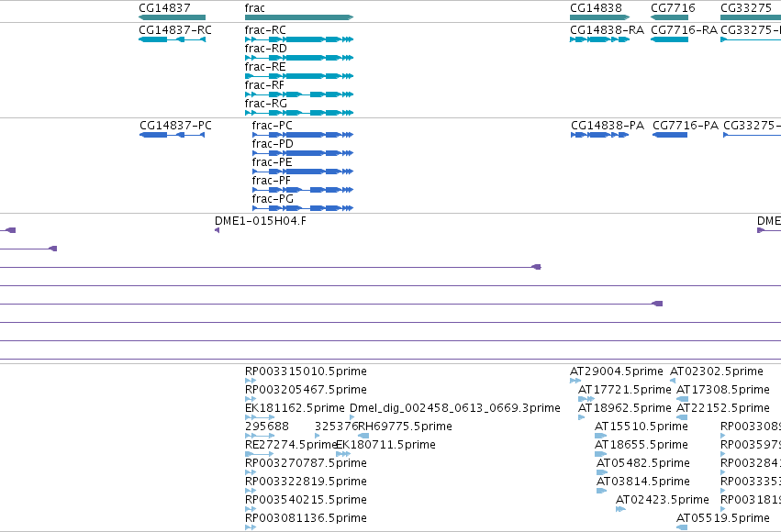Click the CG14837 gene span bar
Viewport: 781px width, 532px height.
(172, 17)
